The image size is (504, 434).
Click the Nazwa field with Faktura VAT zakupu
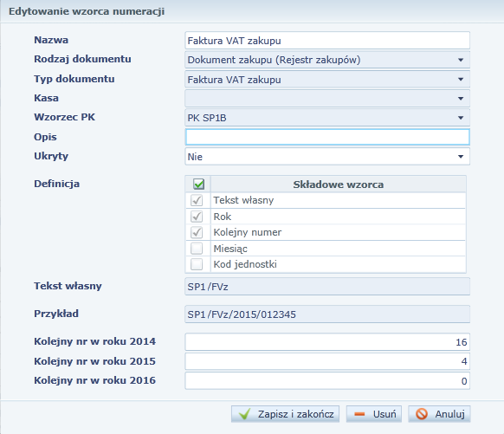tap(327, 41)
